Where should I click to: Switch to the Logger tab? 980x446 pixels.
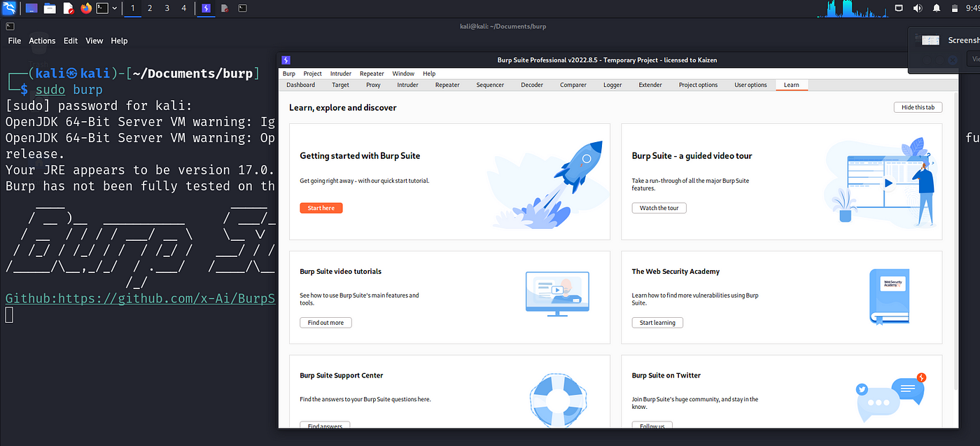point(612,85)
